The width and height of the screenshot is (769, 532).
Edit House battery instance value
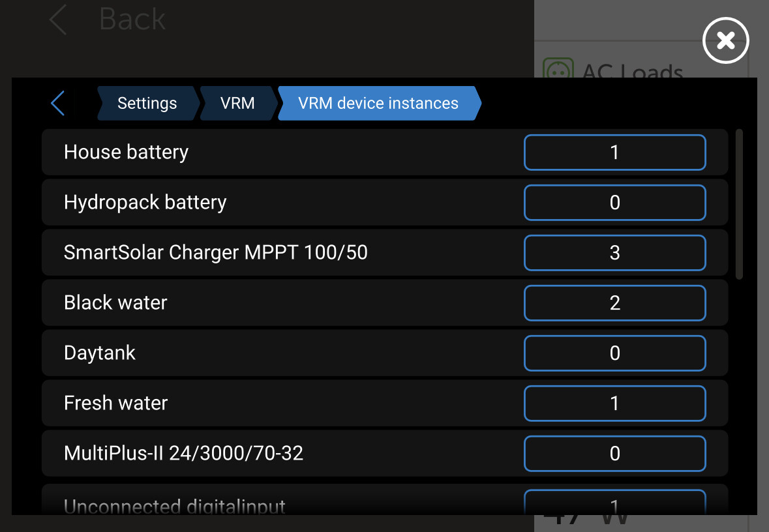(614, 153)
